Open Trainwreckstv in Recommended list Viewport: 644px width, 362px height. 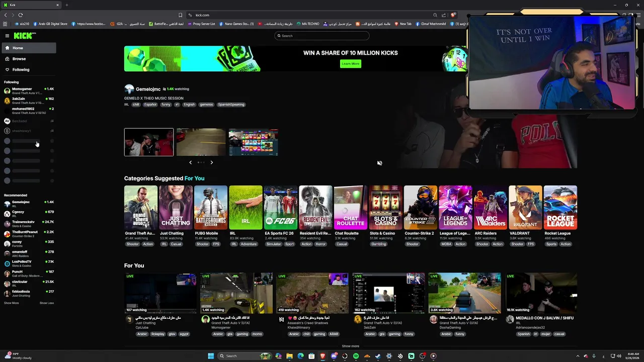tap(29, 224)
